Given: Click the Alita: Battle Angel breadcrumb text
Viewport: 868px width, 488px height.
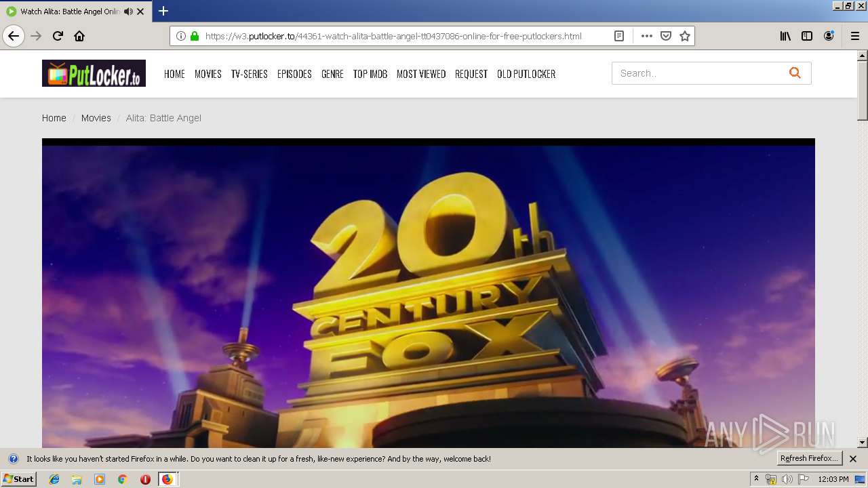Looking at the screenshot, I should click(x=163, y=118).
